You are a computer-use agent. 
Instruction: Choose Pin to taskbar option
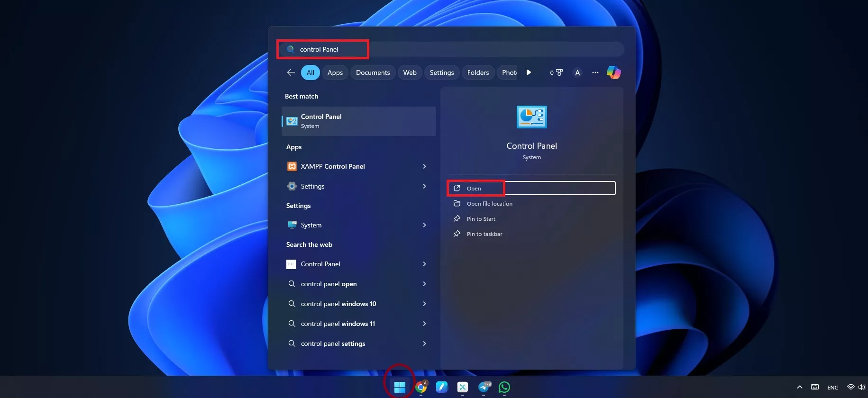531,234
